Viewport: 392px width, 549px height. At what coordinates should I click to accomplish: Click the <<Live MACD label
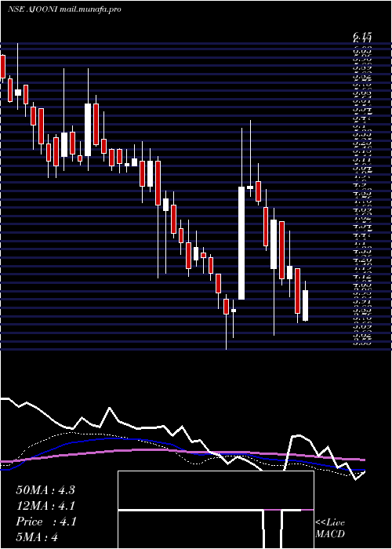(330, 529)
